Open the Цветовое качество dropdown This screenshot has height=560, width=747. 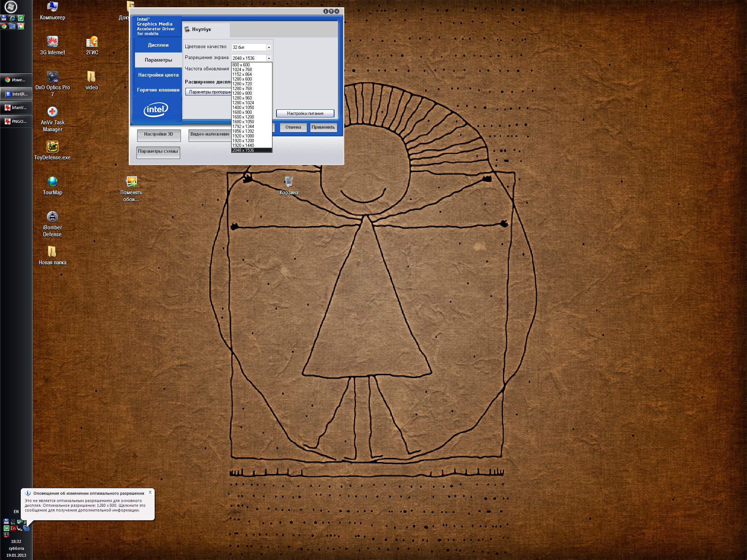pos(252,47)
